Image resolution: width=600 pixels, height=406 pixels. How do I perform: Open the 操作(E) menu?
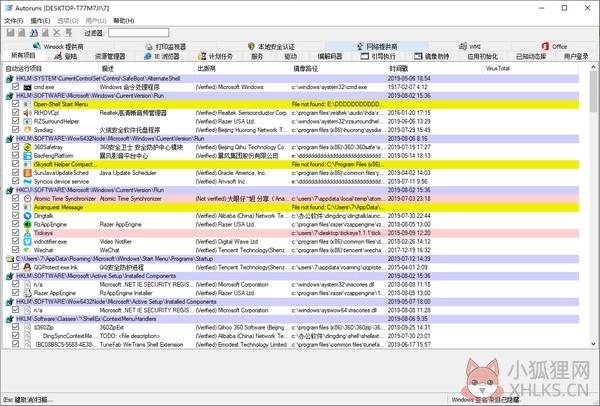[40, 21]
